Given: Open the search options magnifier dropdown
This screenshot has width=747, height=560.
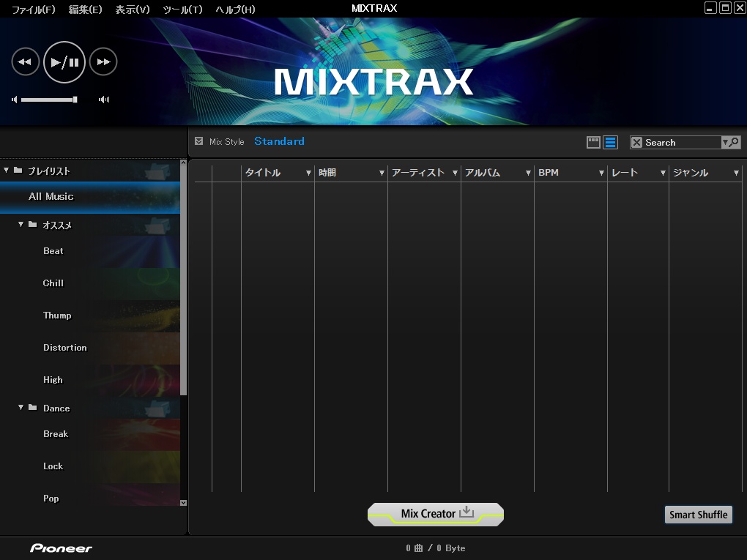Looking at the screenshot, I should coord(732,143).
